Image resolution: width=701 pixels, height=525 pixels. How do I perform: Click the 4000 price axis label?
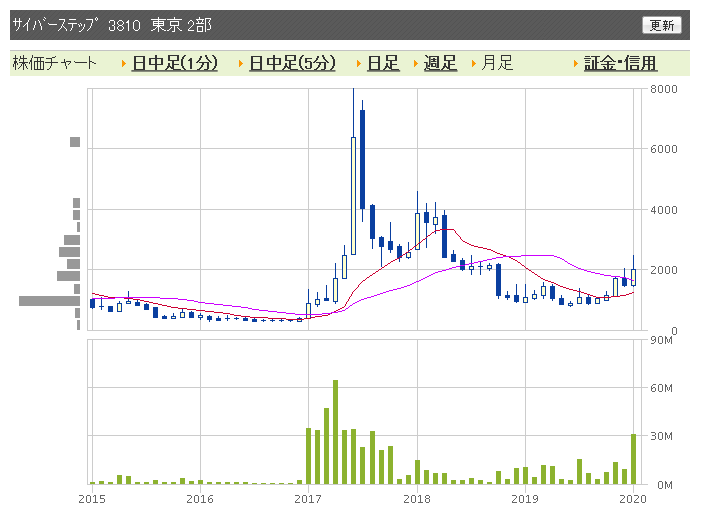click(663, 210)
